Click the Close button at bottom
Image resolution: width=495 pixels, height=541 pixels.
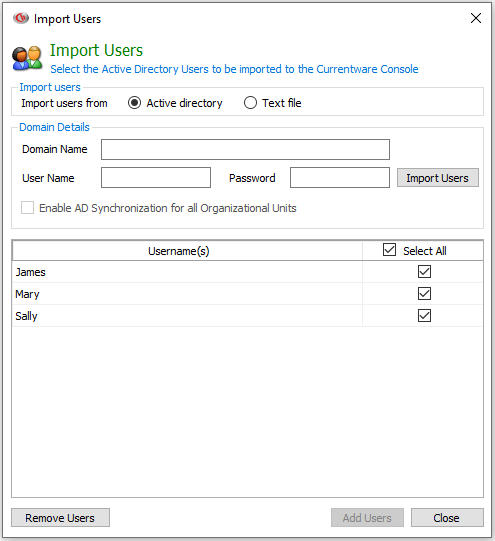pyautogui.click(x=447, y=518)
